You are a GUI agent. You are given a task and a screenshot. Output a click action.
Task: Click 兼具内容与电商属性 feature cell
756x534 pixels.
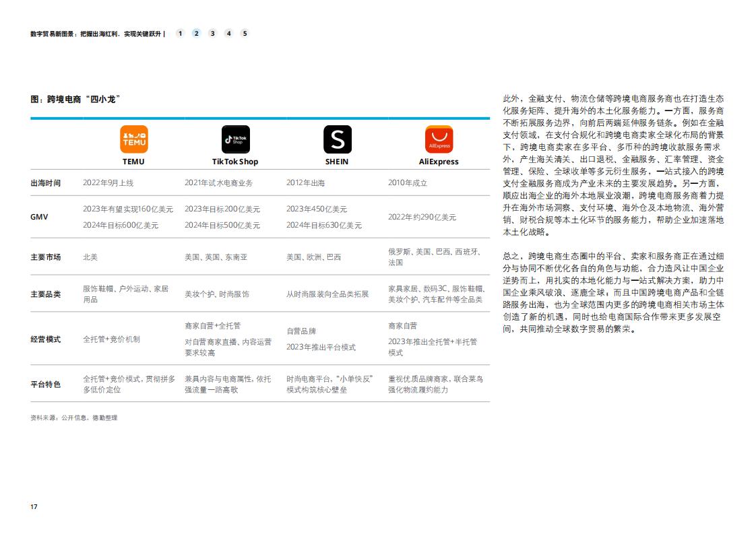click(228, 384)
